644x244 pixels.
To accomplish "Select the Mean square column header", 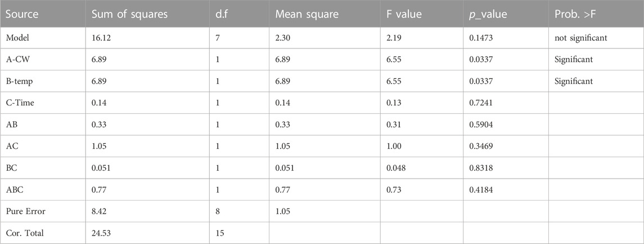I will [307, 14].
